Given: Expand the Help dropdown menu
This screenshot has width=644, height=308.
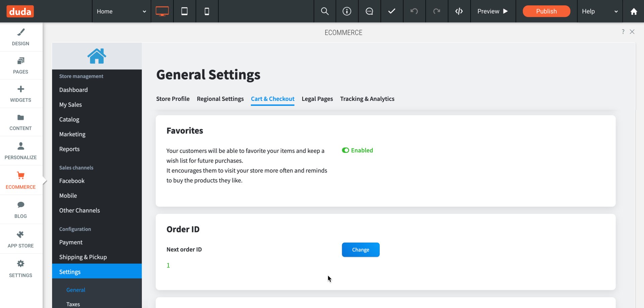Looking at the screenshot, I should pyautogui.click(x=600, y=11).
